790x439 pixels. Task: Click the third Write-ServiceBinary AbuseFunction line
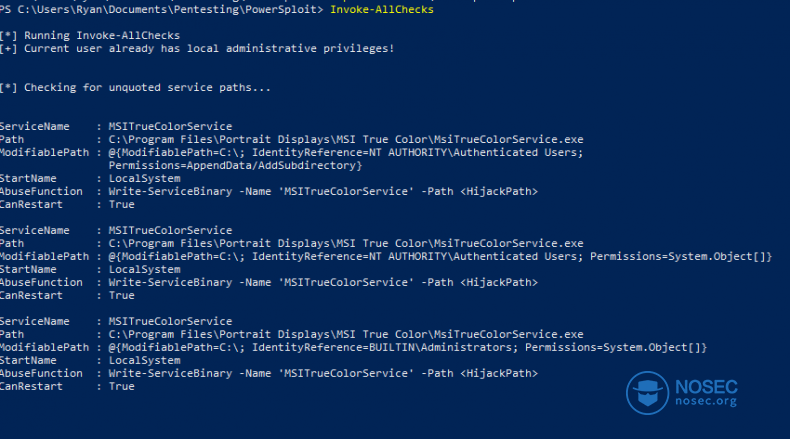(x=323, y=373)
